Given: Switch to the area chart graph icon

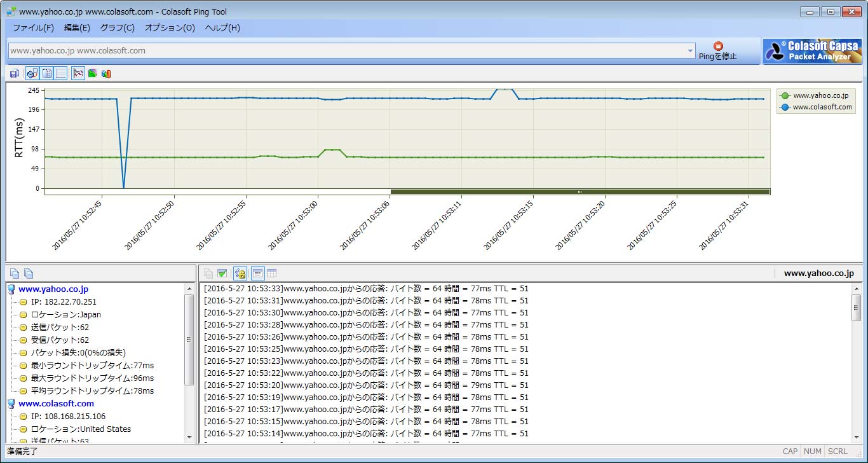Looking at the screenshot, I should [92, 74].
